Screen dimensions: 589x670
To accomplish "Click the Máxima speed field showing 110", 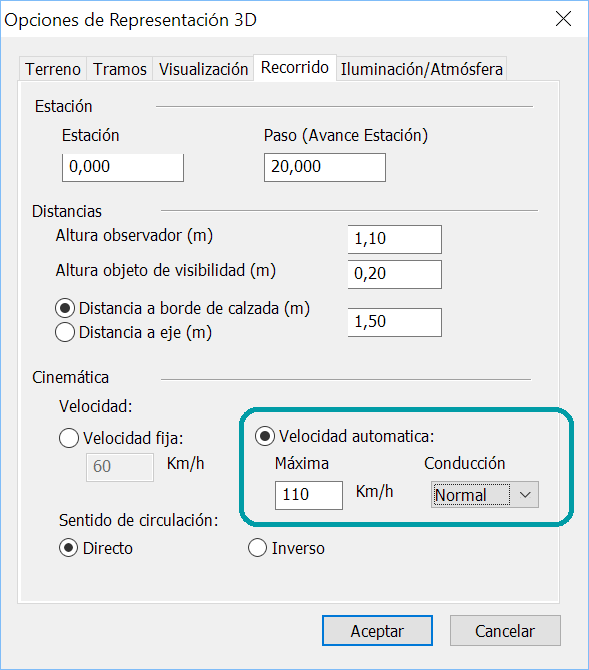I will click(309, 495).
